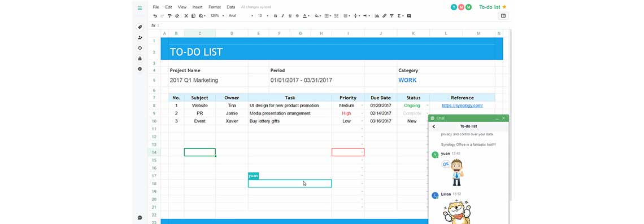Open the tag icon in sidebar
The width and height of the screenshot is (644, 224).
pos(140,27)
